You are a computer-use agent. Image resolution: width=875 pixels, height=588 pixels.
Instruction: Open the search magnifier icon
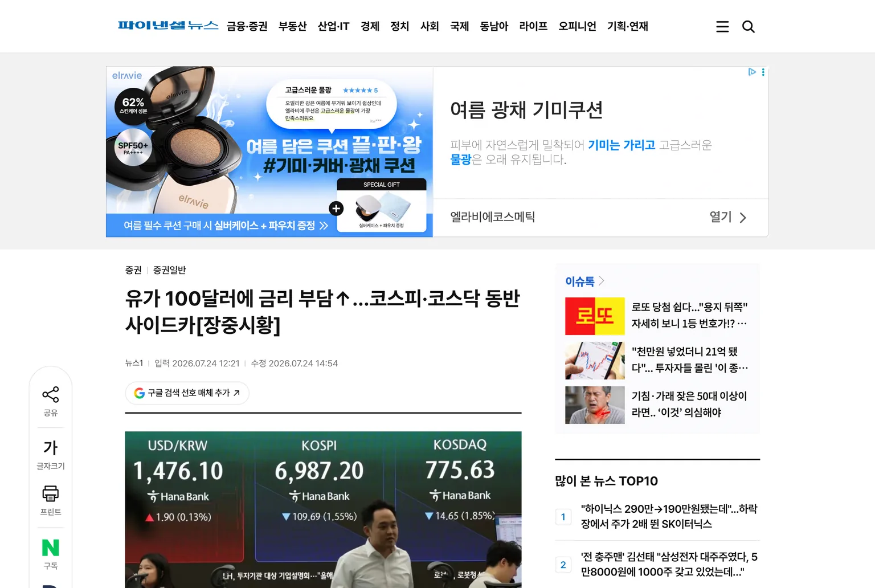(x=749, y=27)
